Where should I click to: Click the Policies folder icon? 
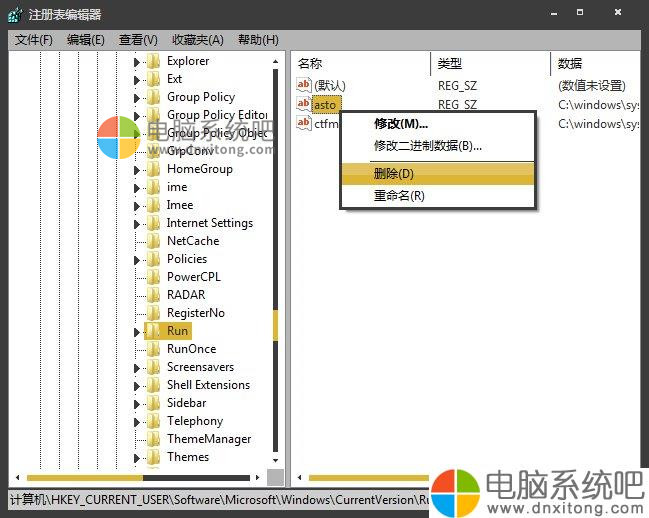[x=154, y=259]
